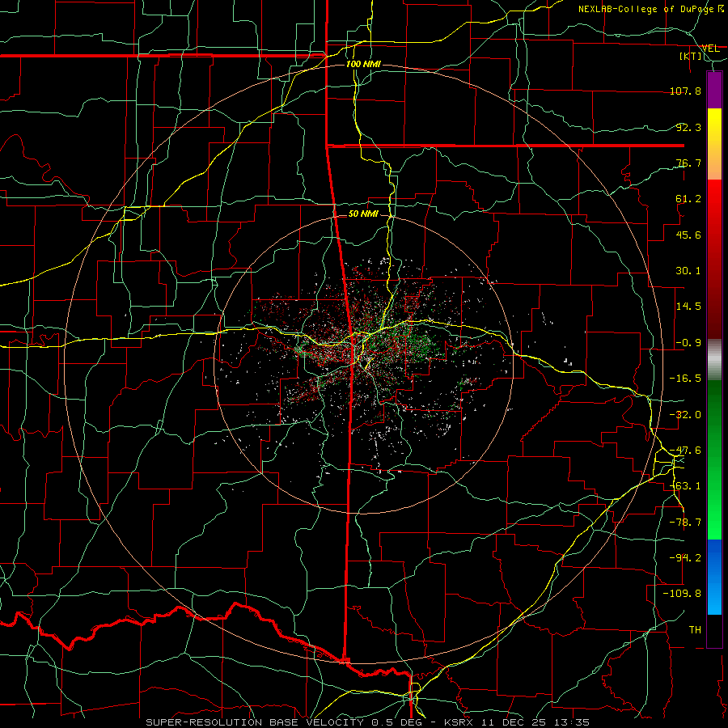Image resolution: width=728 pixels, height=728 pixels.
Task: Click the 107.8 scale value
Action: tap(685, 91)
